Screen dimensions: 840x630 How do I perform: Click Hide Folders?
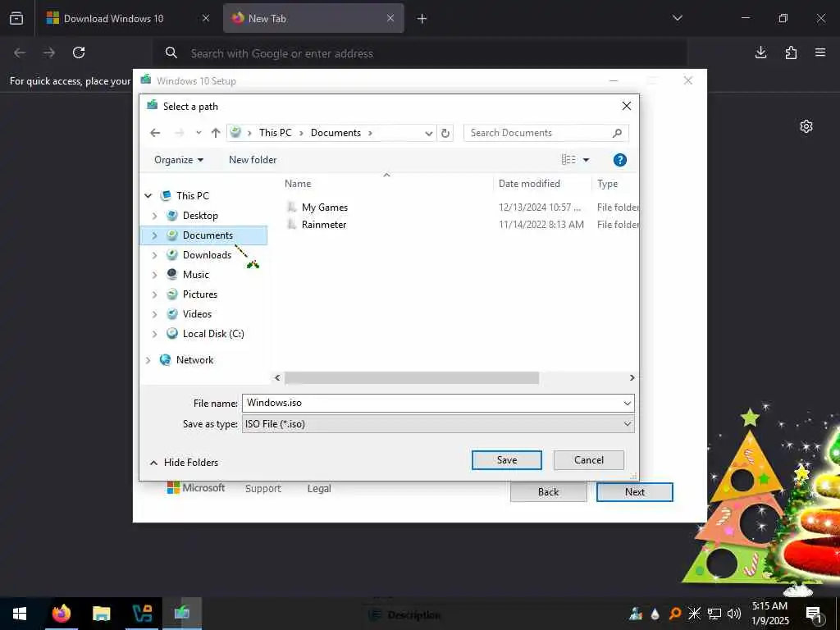(x=184, y=463)
